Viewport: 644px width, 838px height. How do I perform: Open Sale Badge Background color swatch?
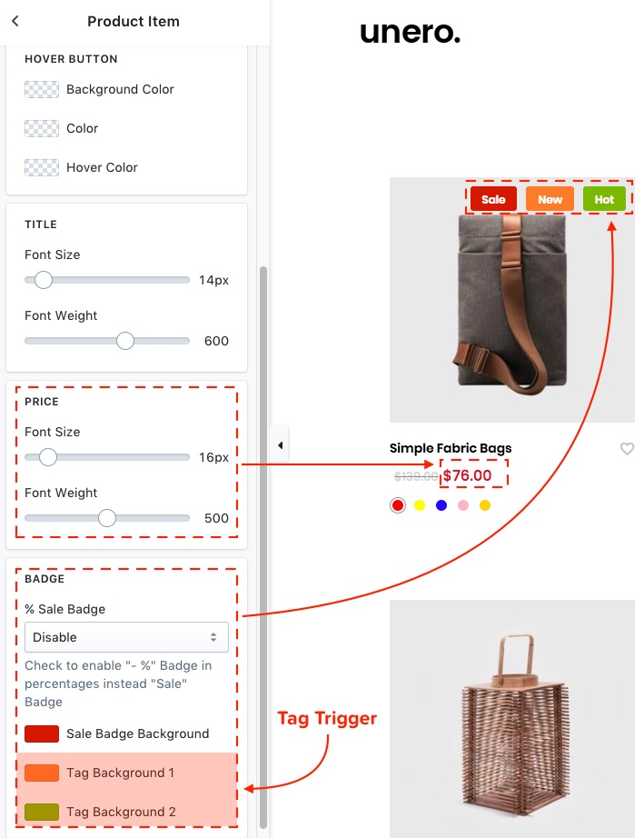[42, 733]
